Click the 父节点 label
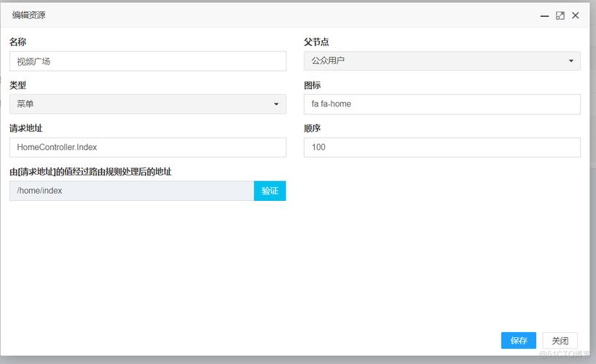Screen dimensions: 596x364 pos(316,41)
